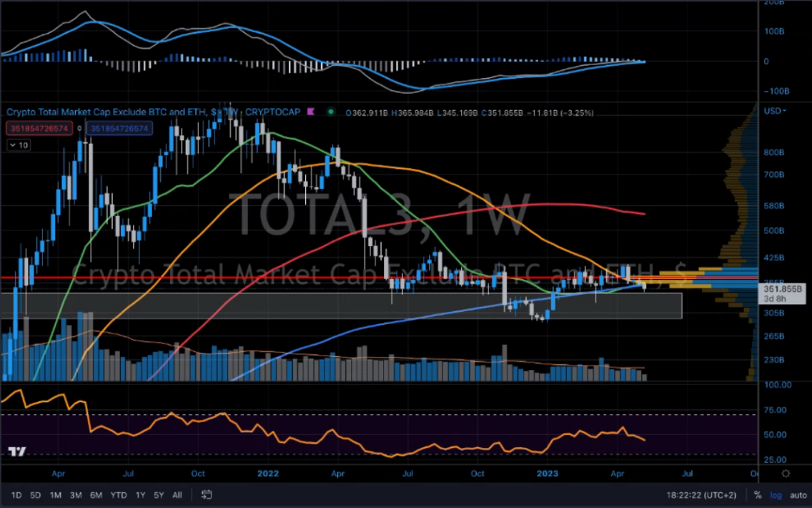Select the 6M time range
Screen dimensions: 812x508
pos(96,495)
